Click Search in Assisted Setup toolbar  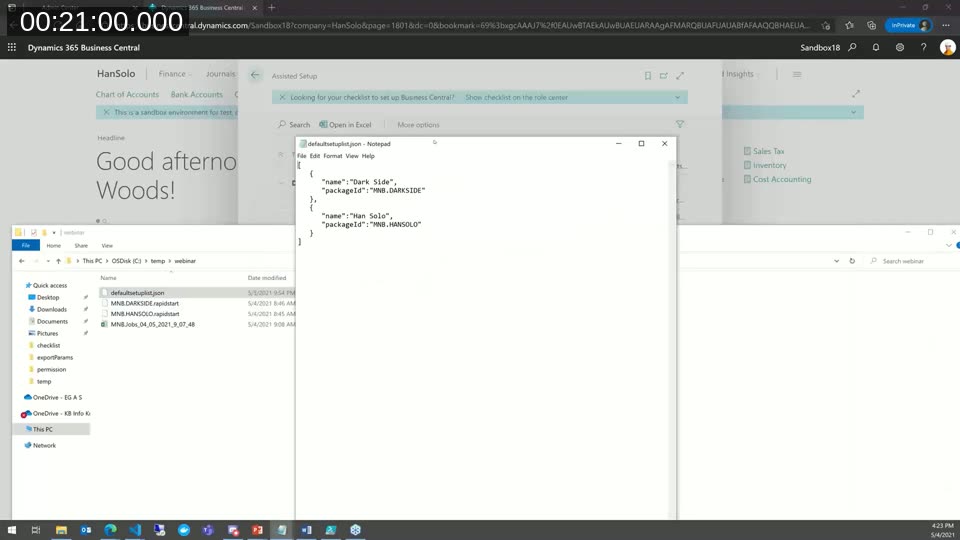click(294, 124)
